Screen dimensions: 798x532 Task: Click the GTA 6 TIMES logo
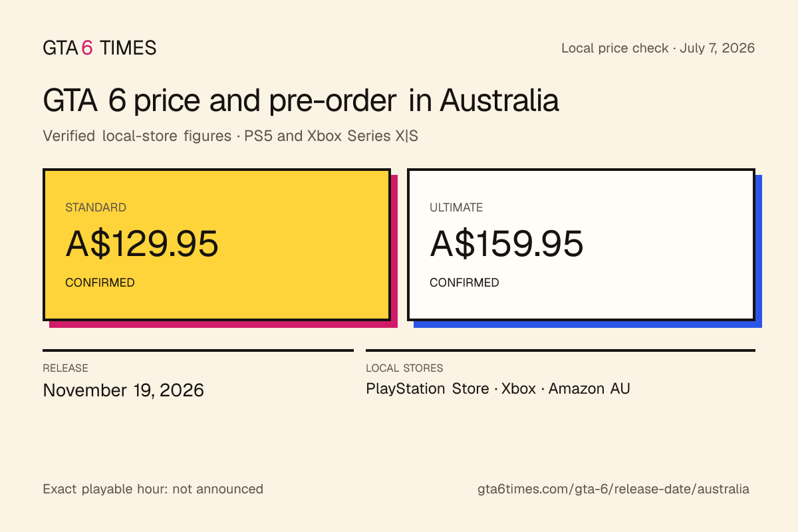(100, 48)
